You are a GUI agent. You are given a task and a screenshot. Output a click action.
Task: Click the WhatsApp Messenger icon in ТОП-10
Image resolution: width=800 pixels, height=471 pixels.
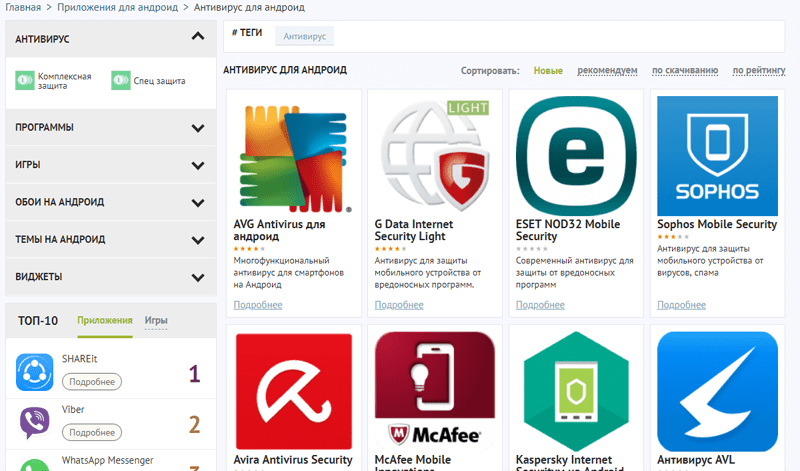point(34,465)
